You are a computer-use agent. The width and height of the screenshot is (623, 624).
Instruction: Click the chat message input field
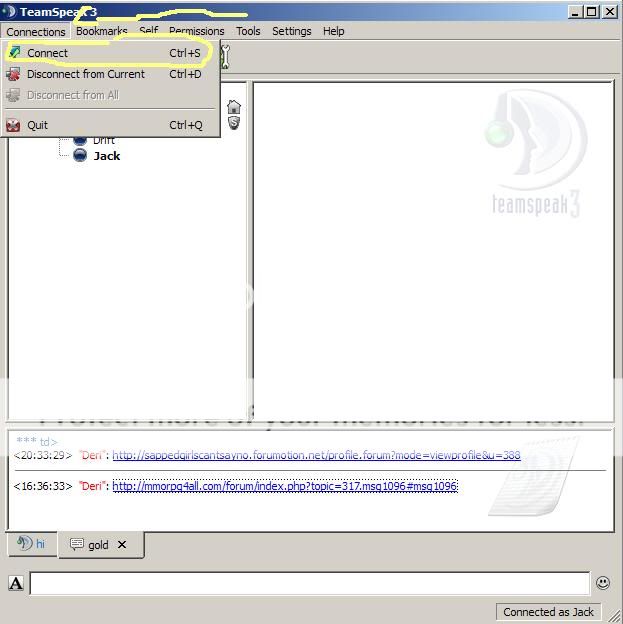[x=310, y=583]
